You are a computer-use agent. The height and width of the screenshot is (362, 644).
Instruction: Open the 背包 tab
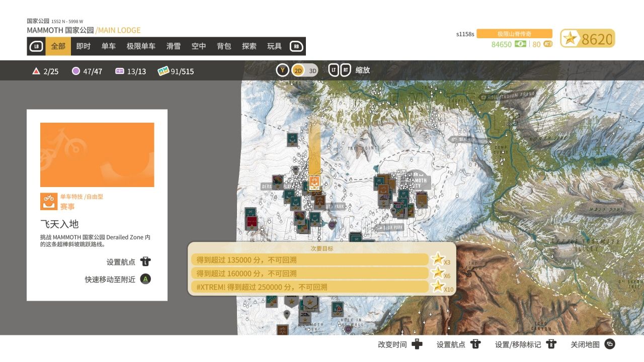click(x=224, y=46)
